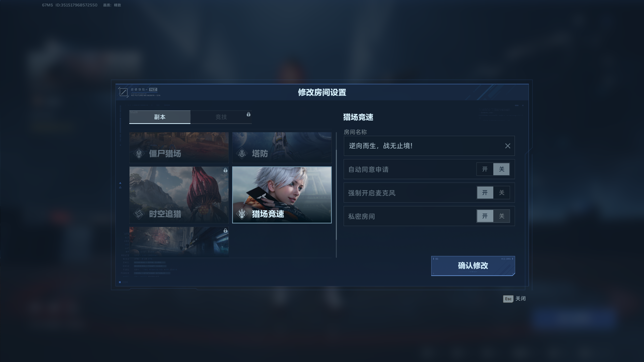Switch to the 副本 tab
This screenshot has width=644, height=362.
pyautogui.click(x=160, y=117)
